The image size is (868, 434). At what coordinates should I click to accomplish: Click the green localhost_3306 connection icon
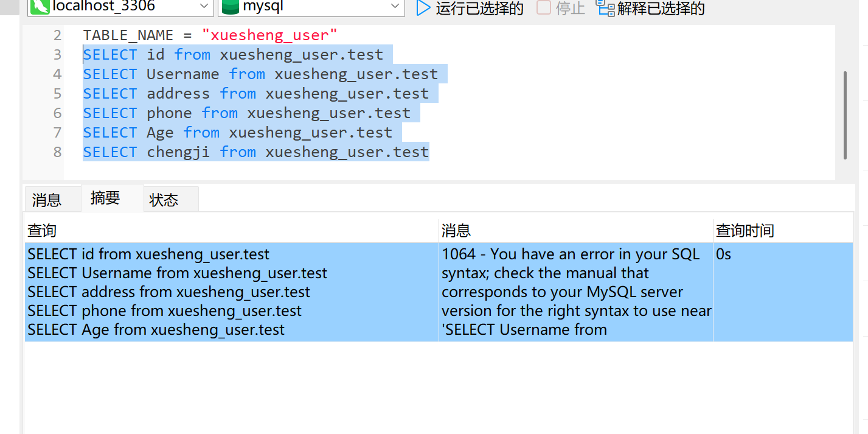[x=40, y=7]
